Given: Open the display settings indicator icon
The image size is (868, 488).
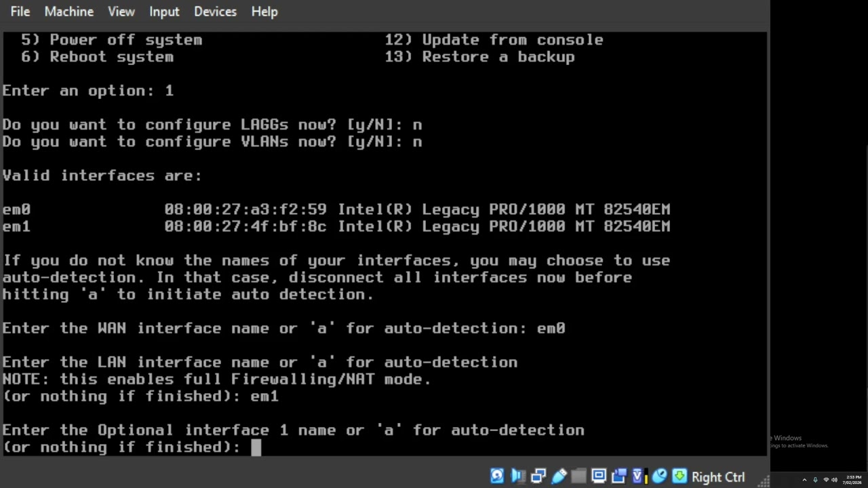Looking at the screenshot, I should pos(599,476).
